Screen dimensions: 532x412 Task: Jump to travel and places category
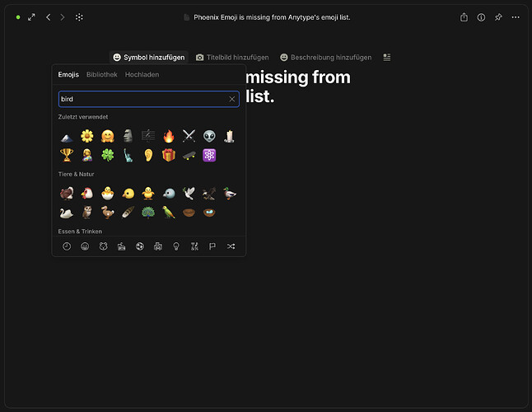(x=158, y=246)
